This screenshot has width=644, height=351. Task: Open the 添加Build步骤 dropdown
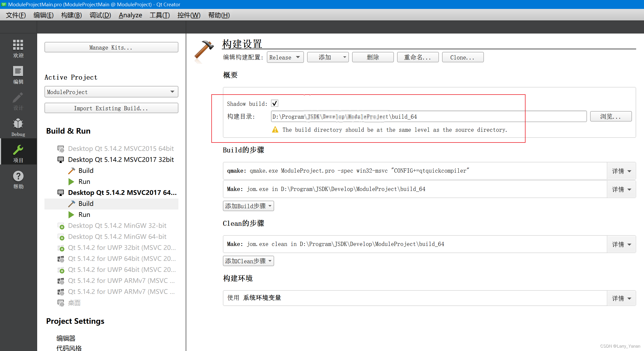tap(248, 206)
